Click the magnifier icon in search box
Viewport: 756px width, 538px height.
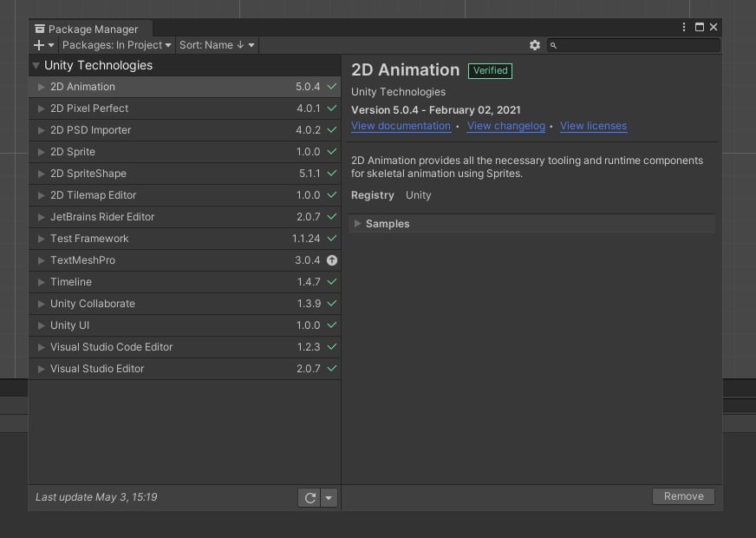click(554, 45)
